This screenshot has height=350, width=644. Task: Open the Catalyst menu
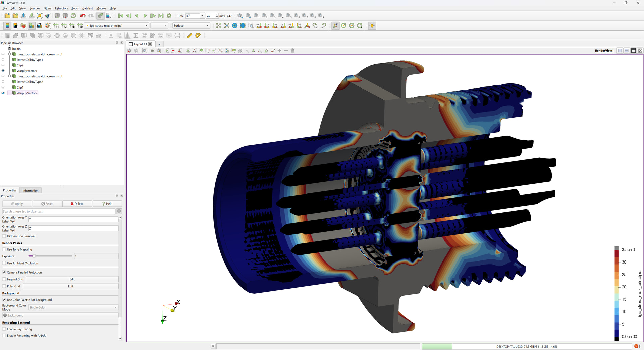(x=87, y=8)
